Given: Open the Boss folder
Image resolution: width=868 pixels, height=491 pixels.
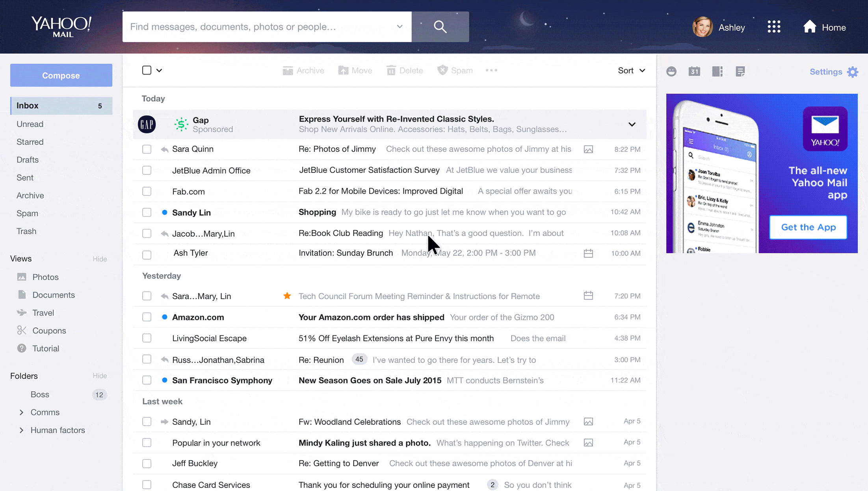Looking at the screenshot, I should click(40, 394).
